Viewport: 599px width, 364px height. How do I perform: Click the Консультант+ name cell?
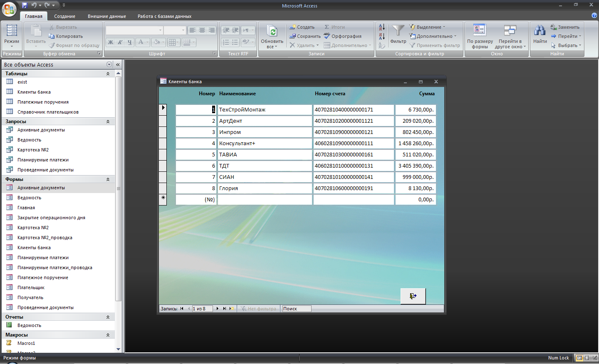click(x=265, y=143)
